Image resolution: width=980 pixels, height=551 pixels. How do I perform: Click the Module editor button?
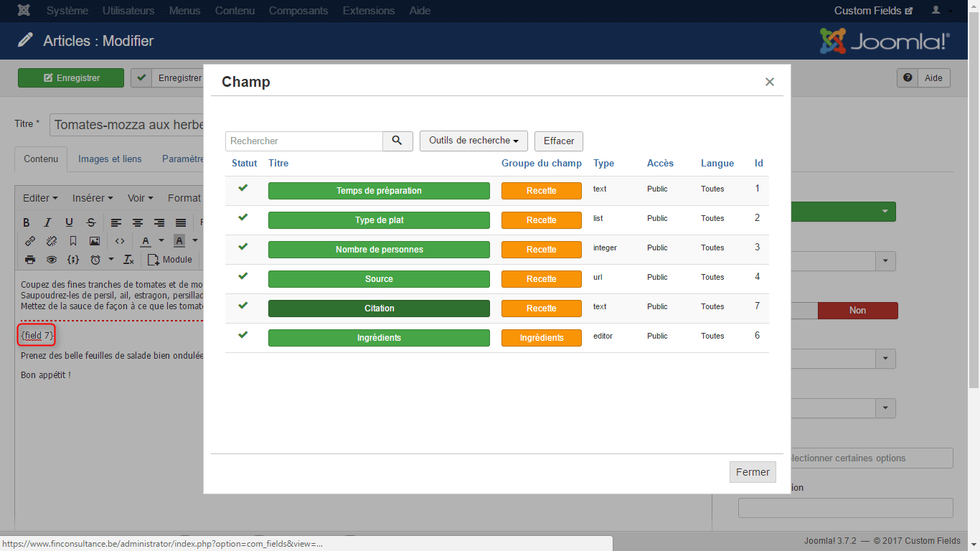(170, 260)
